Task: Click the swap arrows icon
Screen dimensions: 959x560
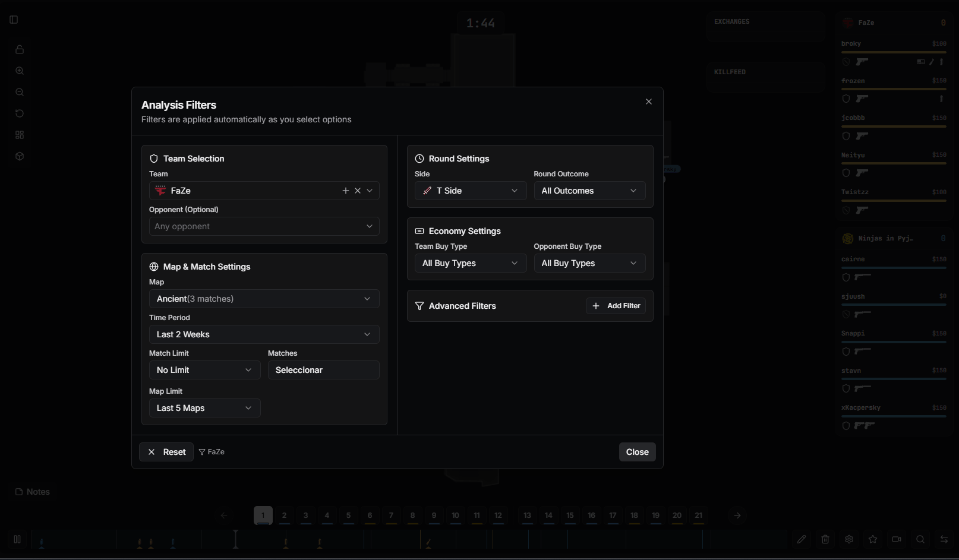Action: tap(944, 539)
